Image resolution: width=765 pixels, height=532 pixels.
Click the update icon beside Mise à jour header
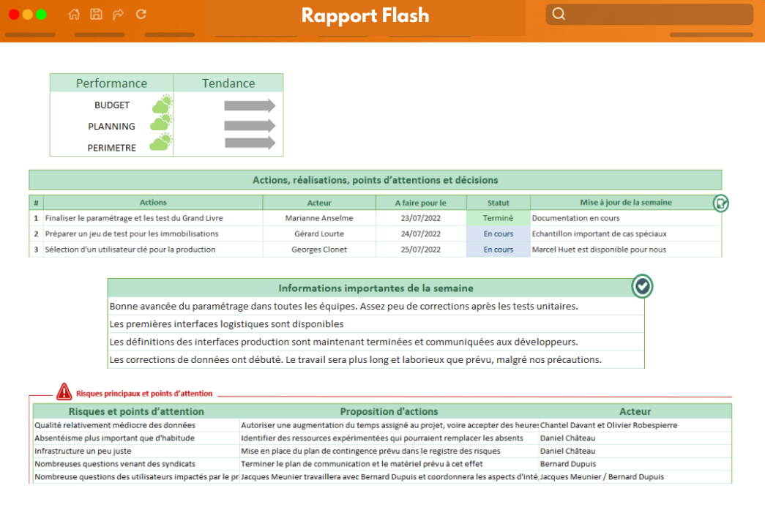pyautogui.click(x=720, y=203)
